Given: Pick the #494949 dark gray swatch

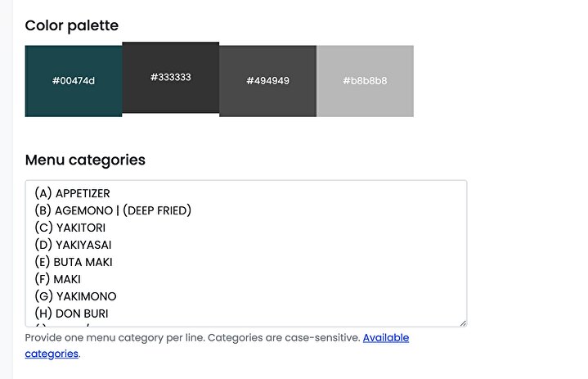Looking at the screenshot, I should 267,81.
